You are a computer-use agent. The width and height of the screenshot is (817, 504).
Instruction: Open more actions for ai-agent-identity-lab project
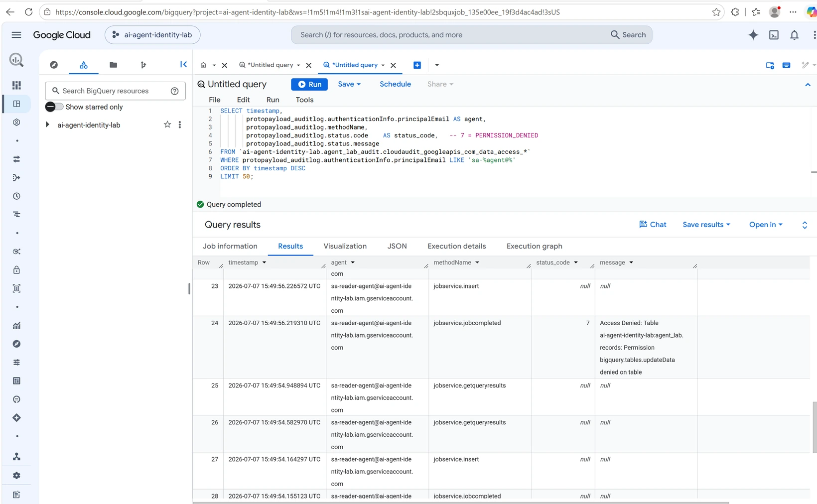click(180, 125)
